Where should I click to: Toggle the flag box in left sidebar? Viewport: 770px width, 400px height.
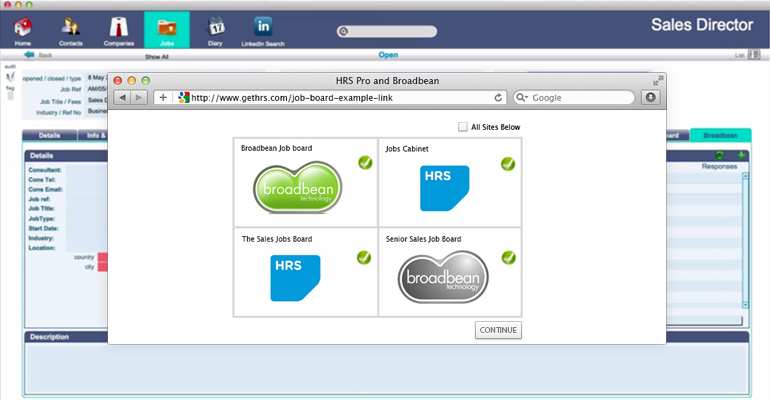[10, 96]
